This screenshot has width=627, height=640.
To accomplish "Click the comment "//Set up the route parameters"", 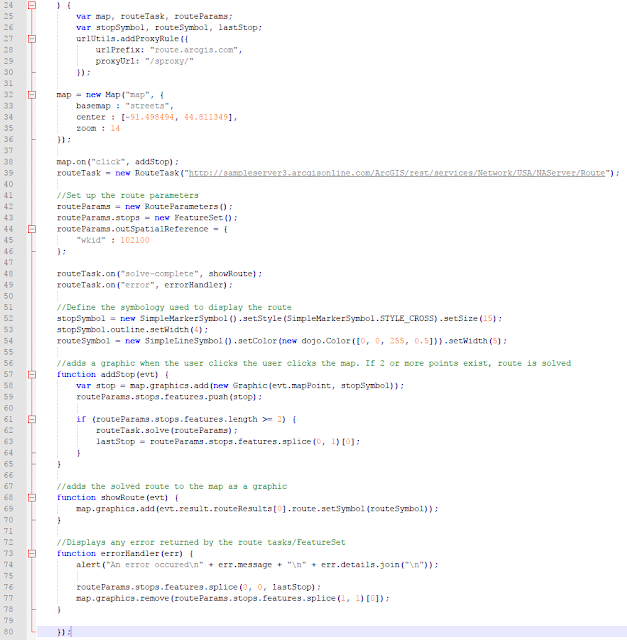I will [128, 196].
